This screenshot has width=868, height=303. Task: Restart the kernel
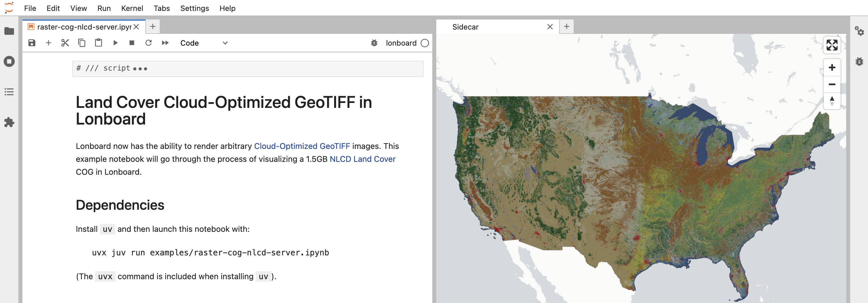click(x=148, y=43)
